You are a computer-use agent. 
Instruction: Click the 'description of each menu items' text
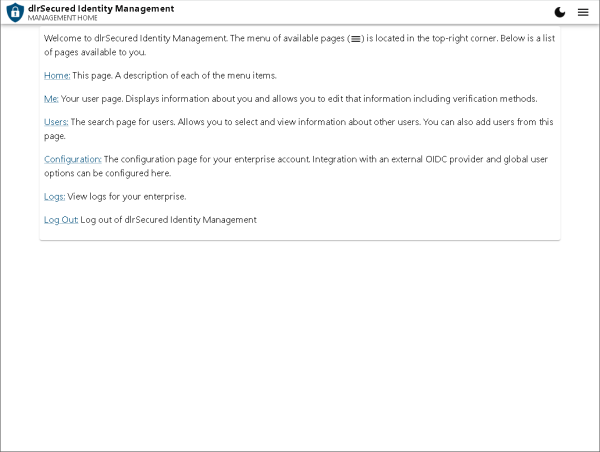click(x=175, y=75)
